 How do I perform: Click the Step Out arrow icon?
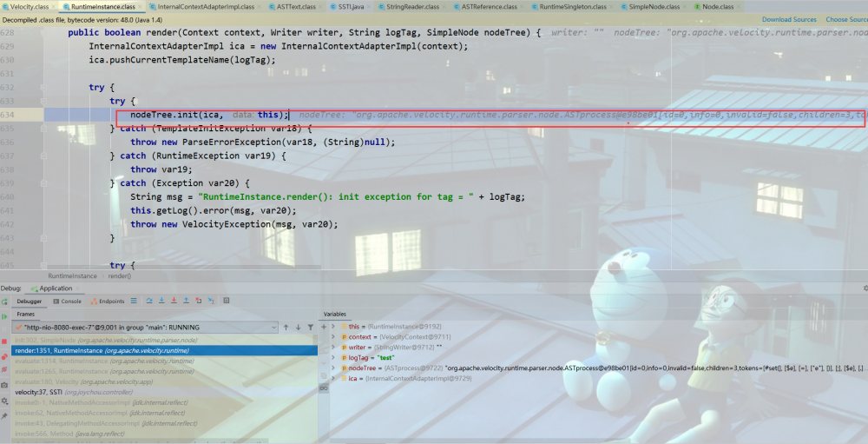pyautogui.click(x=186, y=301)
